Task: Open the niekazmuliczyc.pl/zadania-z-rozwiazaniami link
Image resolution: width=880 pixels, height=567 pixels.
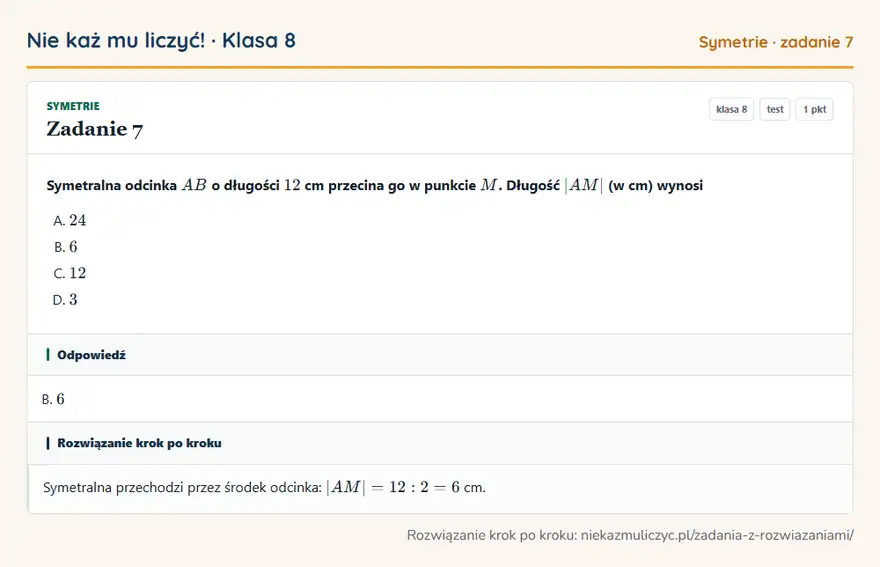Action: [717, 535]
